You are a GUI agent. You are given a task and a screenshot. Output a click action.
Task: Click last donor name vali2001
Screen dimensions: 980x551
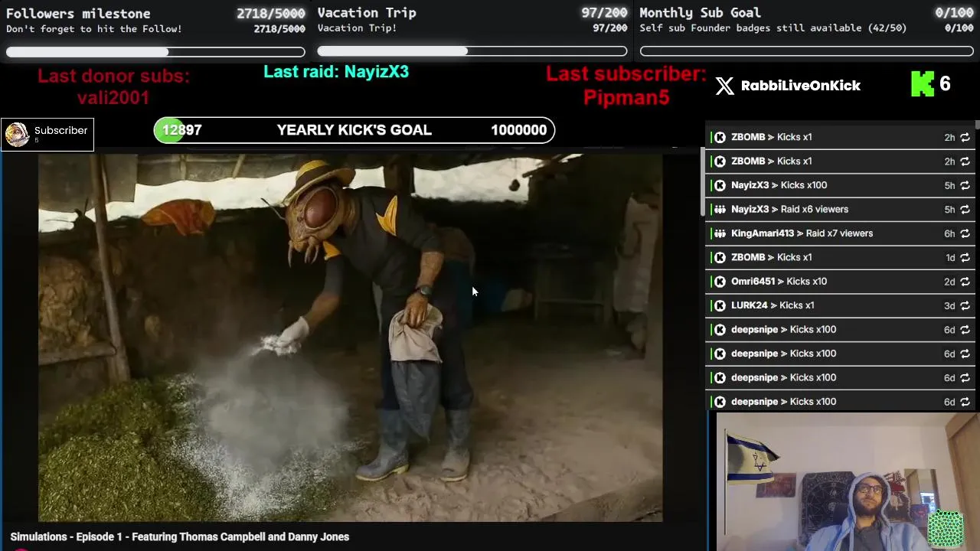(113, 97)
